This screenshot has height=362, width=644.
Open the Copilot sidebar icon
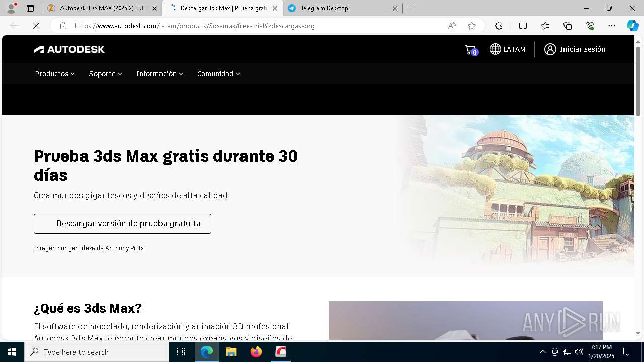point(632,26)
